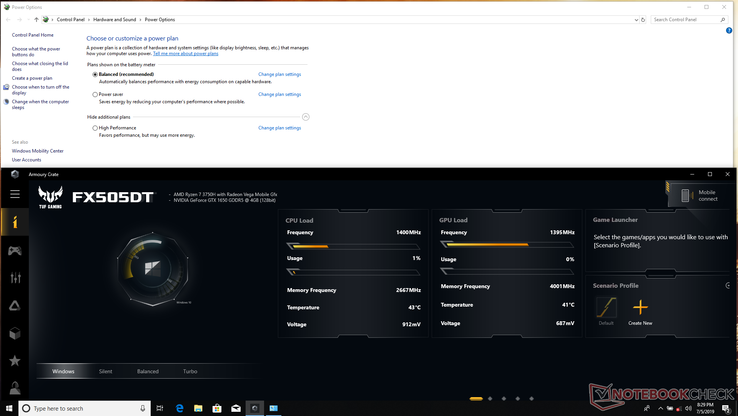
Task: Open the Mail app from the taskbar
Action: coord(236,408)
